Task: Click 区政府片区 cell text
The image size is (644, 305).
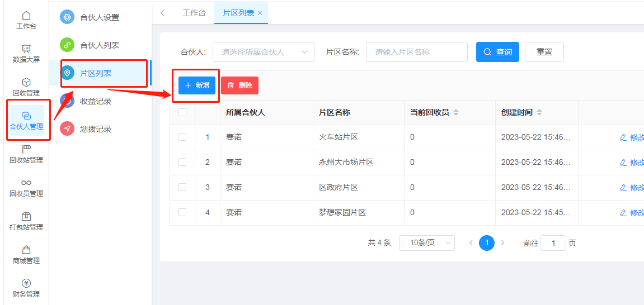Action: (339, 187)
